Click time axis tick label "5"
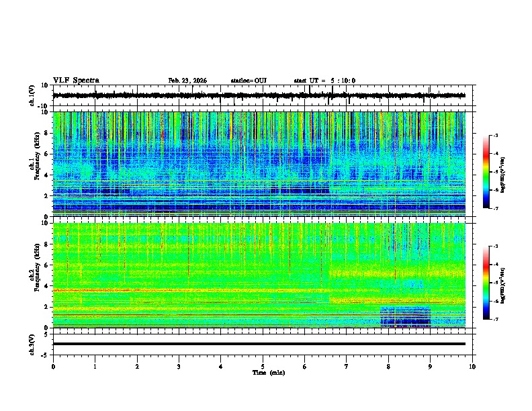Image resolution: width=532 pixels, height=411 pixels. (263, 367)
